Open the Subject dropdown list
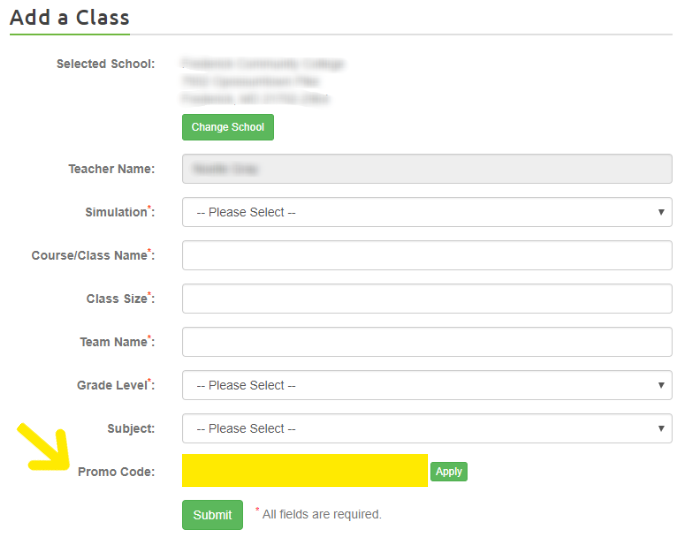691x542 pixels. coord(427,428)
